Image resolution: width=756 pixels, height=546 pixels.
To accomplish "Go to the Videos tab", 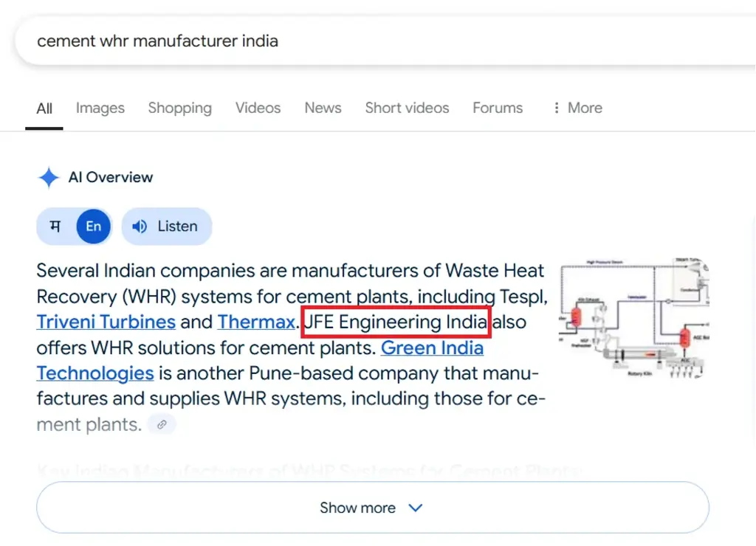I will pyautogui.click(x=258, y=108).
